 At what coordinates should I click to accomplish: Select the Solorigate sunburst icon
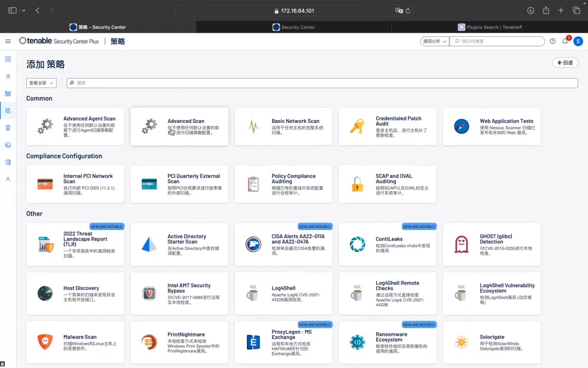tap(461, 342)
